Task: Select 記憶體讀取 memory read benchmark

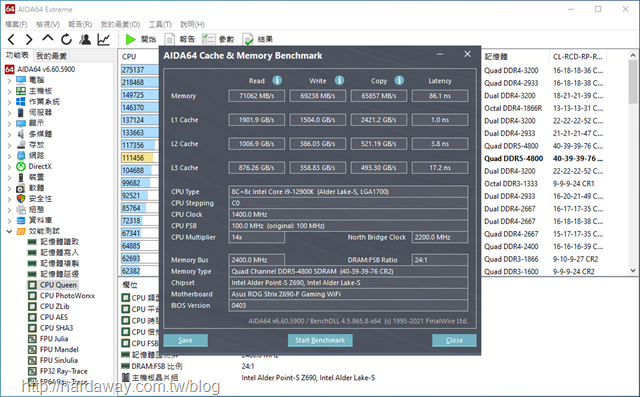Action: tap(60, 242)
